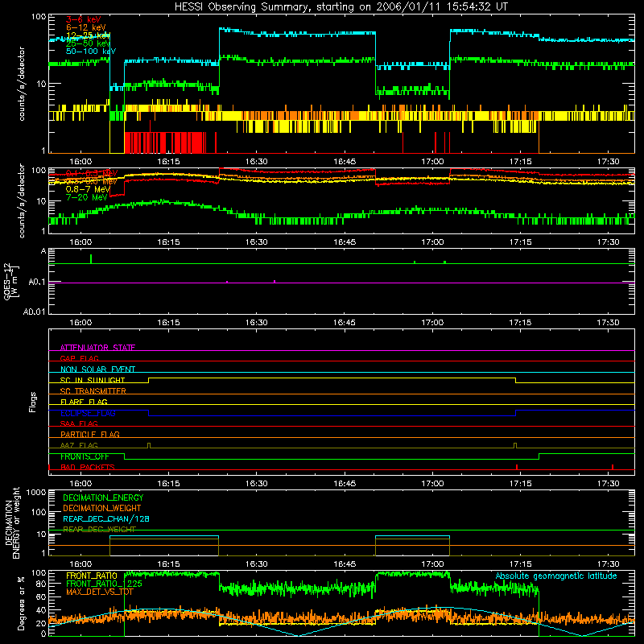Image resolution: width=644 pixels, height=644 pixels.
Task: Click the A0.01 tick label on GOES axis
Action: click(x=35, y=312)
